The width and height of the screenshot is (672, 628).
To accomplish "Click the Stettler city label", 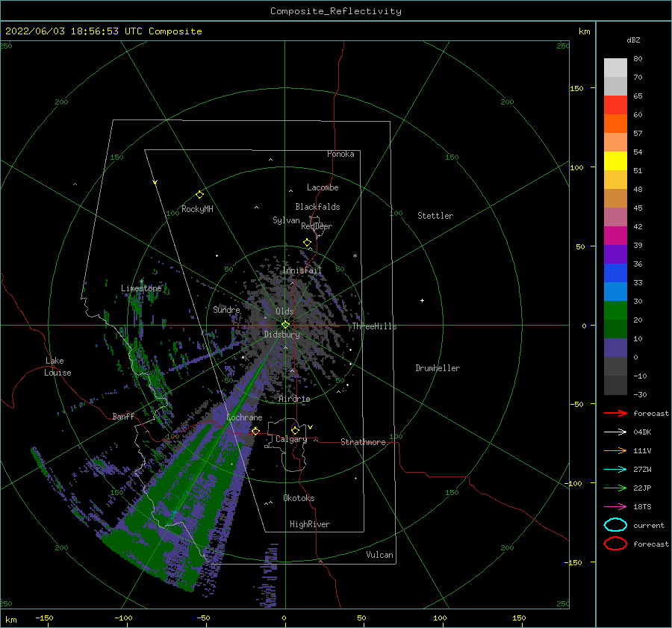I will click(x=435, y=216).
